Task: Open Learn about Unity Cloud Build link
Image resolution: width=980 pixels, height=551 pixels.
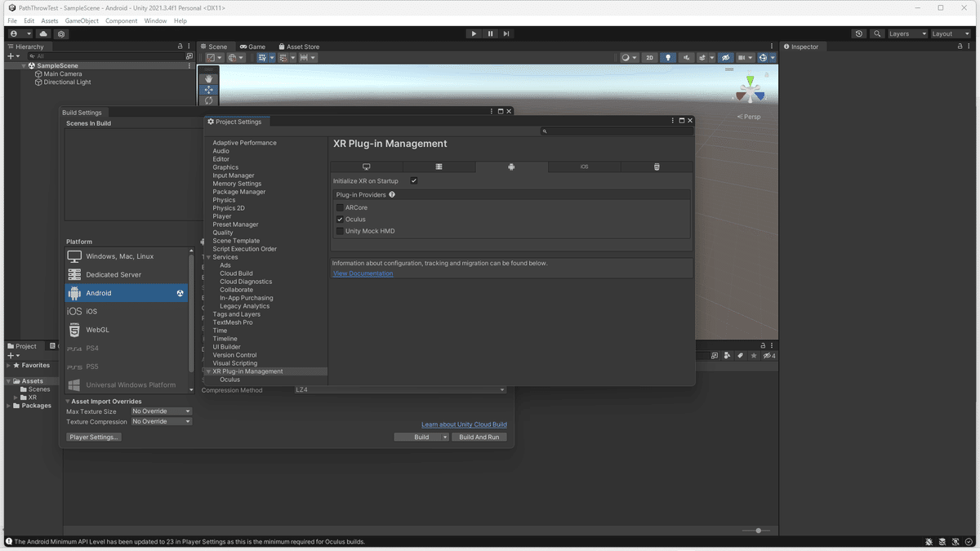Action: (x=464, y=424)
